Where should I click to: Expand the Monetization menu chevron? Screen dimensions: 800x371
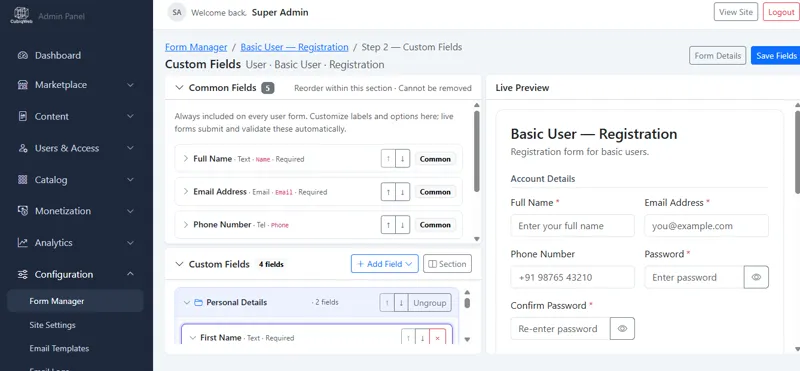tap(130, 211)
